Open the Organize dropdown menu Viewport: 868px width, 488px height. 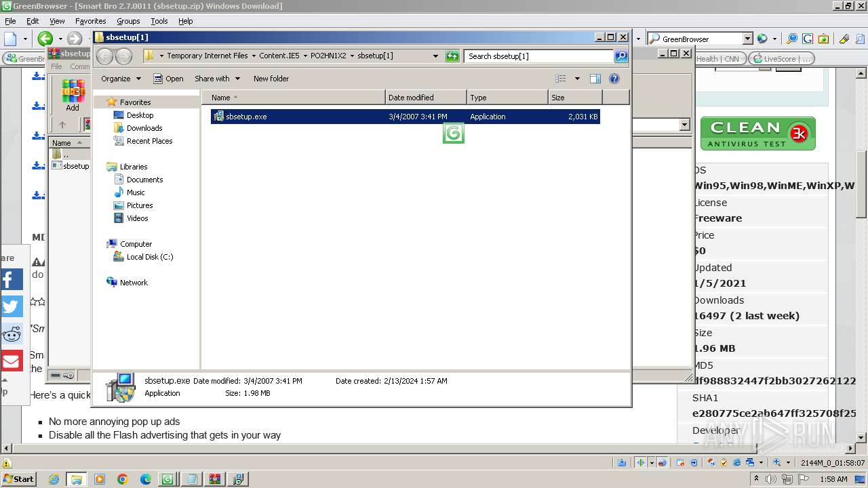(x=121, y=79)
